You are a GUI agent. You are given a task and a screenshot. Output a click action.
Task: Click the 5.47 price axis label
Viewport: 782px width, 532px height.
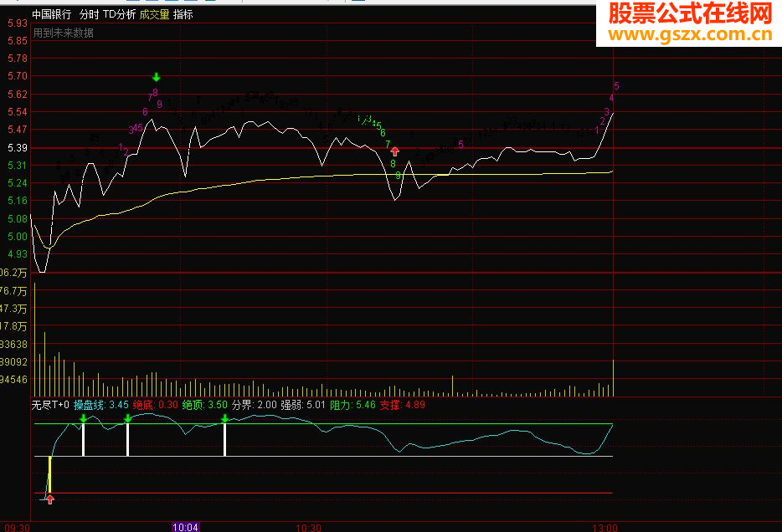pos(18,130)
